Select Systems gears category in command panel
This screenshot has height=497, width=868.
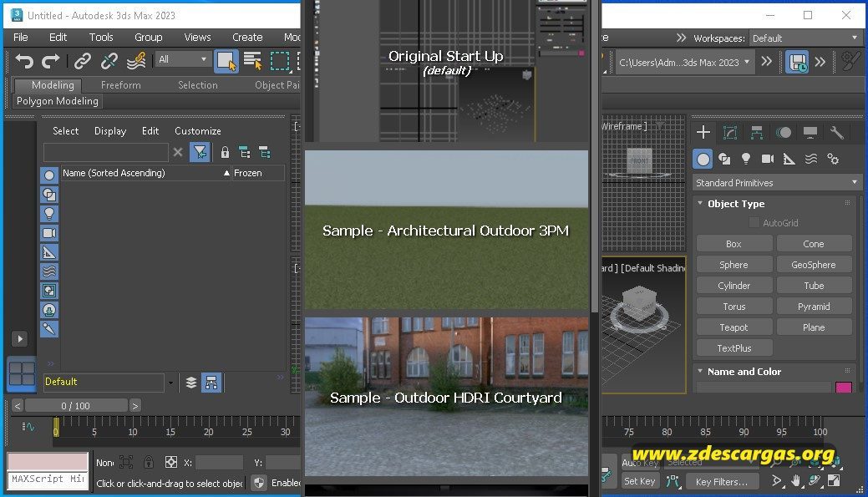(833, 160)
